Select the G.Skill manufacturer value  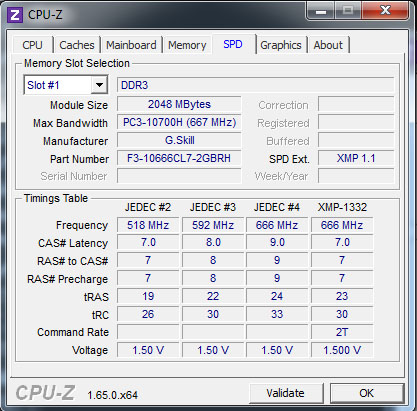click(x=179, y=140)
